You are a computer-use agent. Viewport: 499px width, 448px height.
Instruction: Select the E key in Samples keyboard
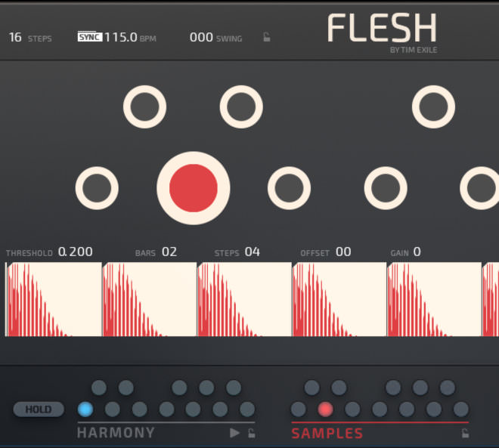click(x=352, y=409)
